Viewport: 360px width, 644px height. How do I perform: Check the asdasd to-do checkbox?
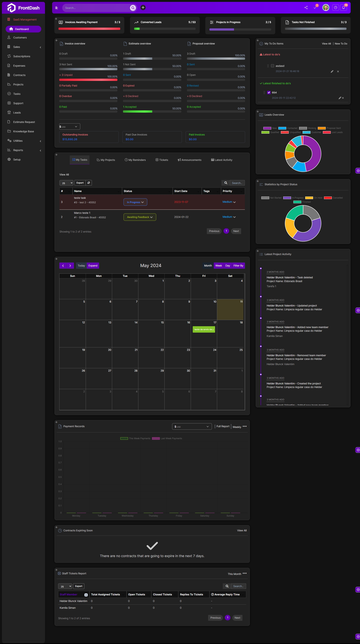273,66
